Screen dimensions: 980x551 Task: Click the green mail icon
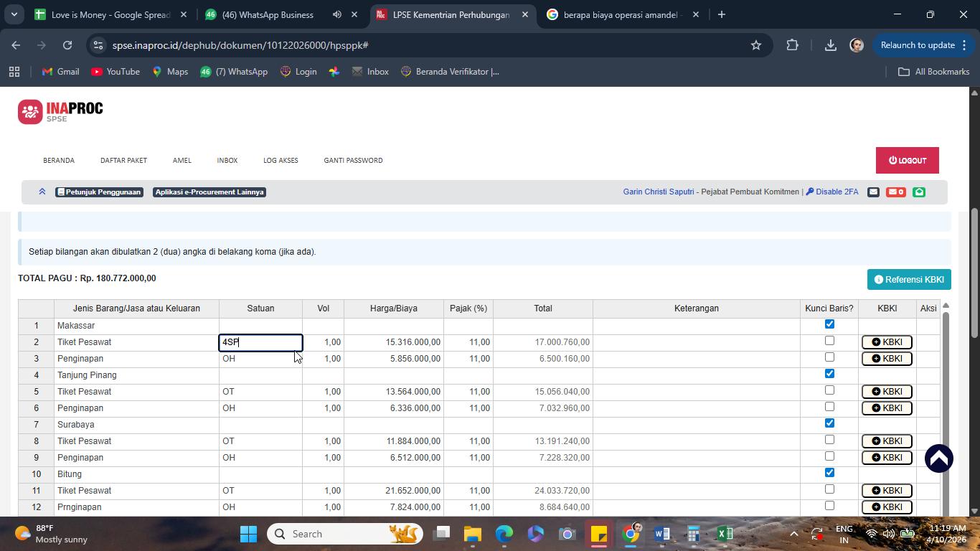click(919, 192)
